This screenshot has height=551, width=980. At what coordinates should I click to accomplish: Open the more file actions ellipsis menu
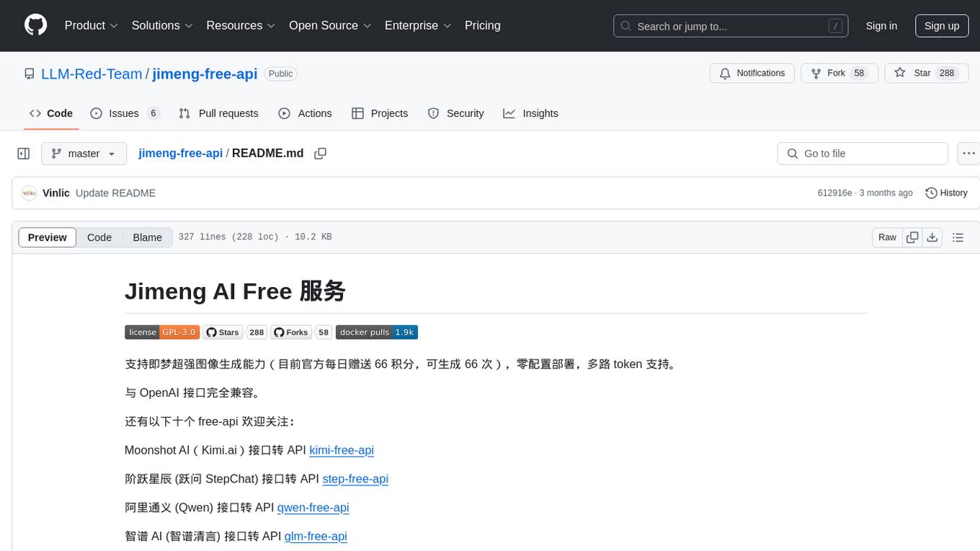(x=968, y=154)
